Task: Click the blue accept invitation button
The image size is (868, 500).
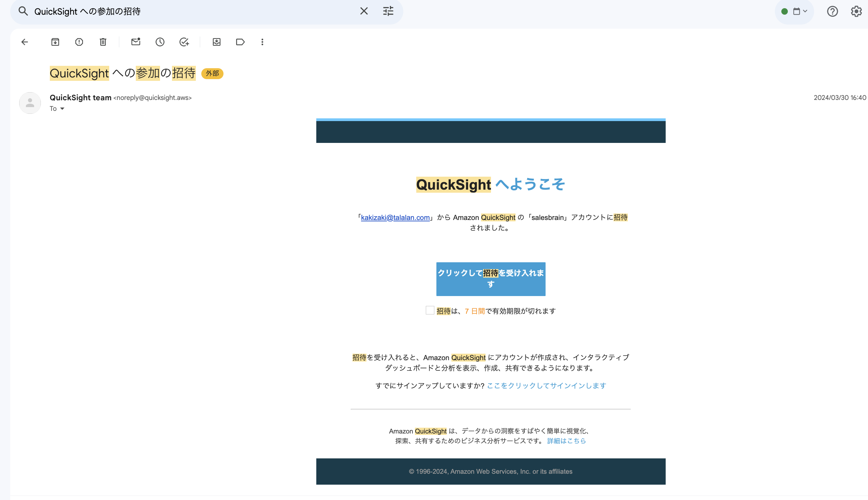Action: point(491,279)
